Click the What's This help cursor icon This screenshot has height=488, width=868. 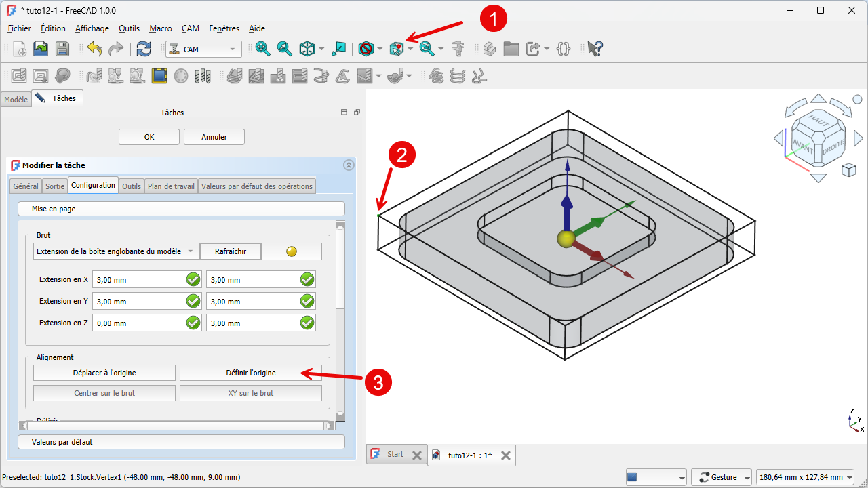tap(595, 49)
